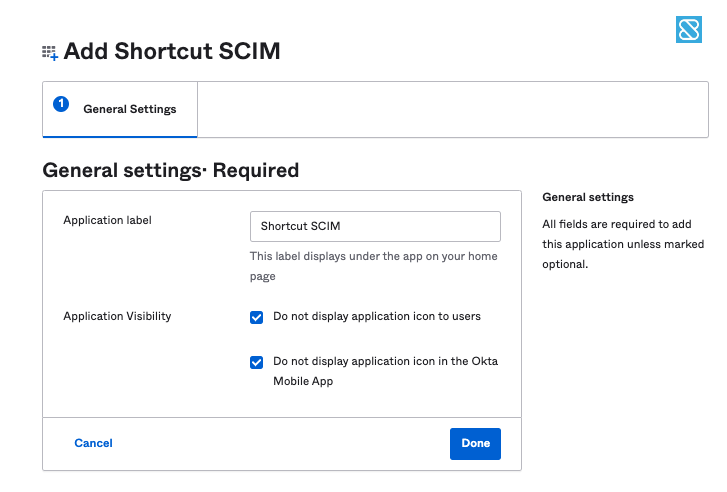
Task: Click the Done button
Action: coord(475,444)
